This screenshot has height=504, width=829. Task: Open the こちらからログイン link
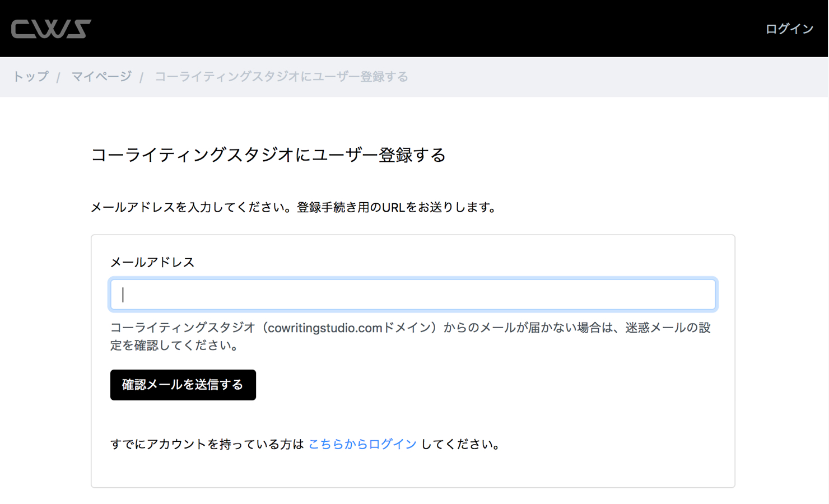(362, 444)
